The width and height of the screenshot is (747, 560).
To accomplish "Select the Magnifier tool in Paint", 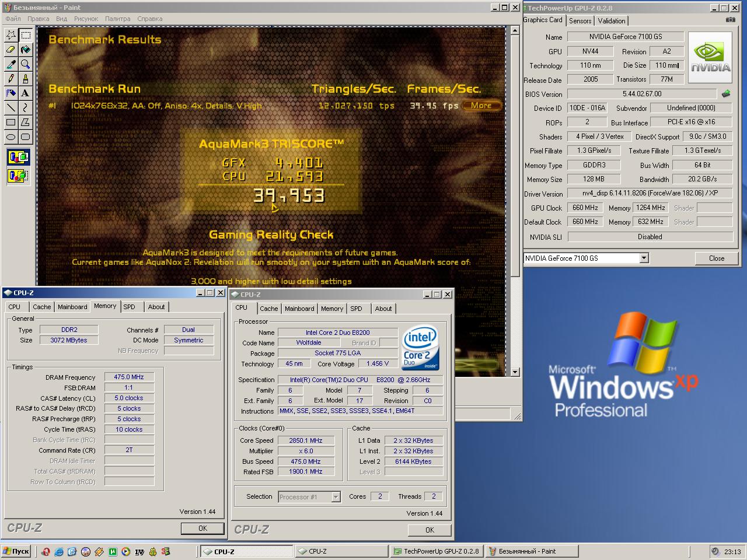I will point(26,64).
